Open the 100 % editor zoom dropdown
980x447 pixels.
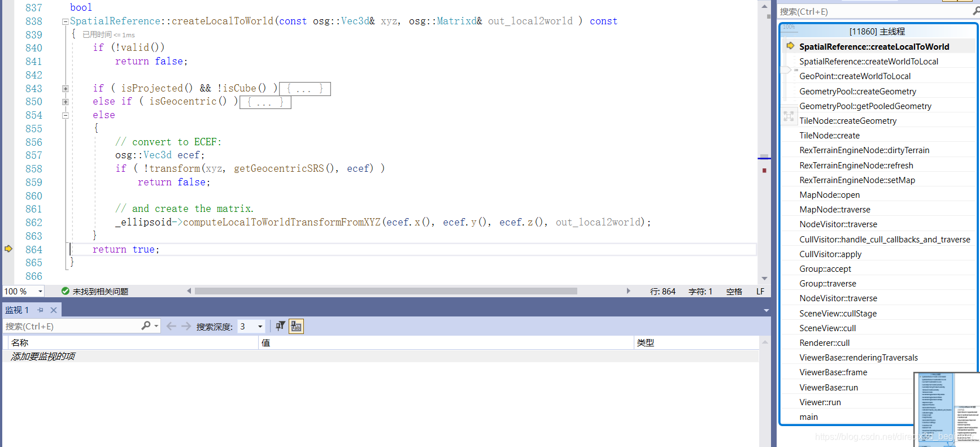point(41,291)
